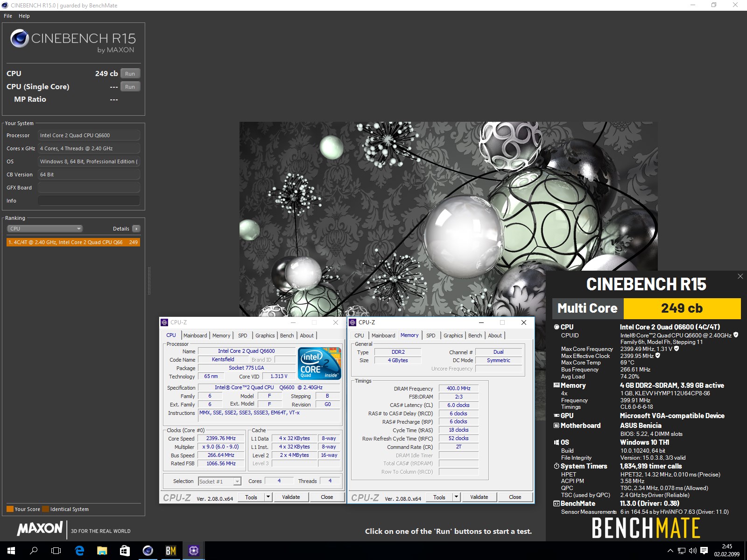Click the taskbar search magnifier icon
Screen dimensions: 747x560
pyautogui.click(x=34, y=551)
